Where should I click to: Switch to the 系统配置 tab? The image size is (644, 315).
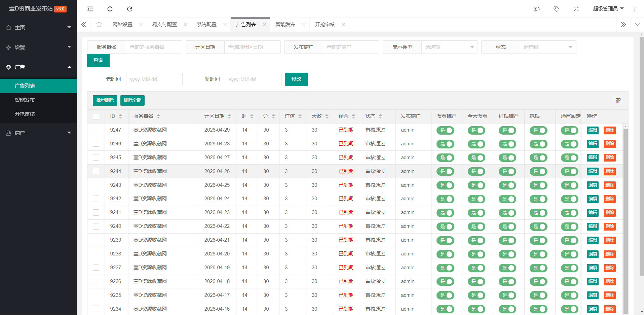206,25
